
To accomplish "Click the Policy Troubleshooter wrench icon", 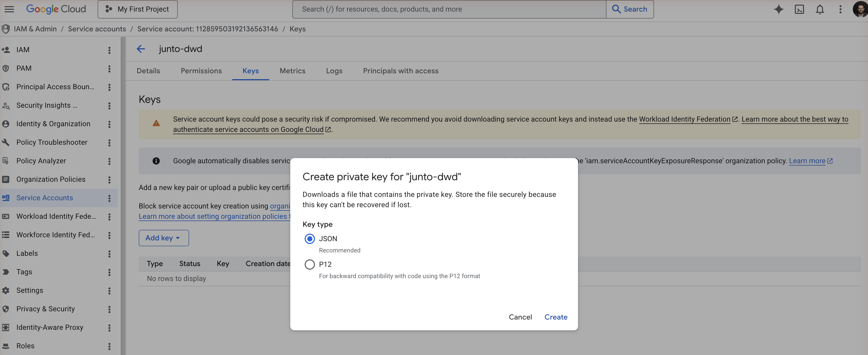I will click(6, 142).
